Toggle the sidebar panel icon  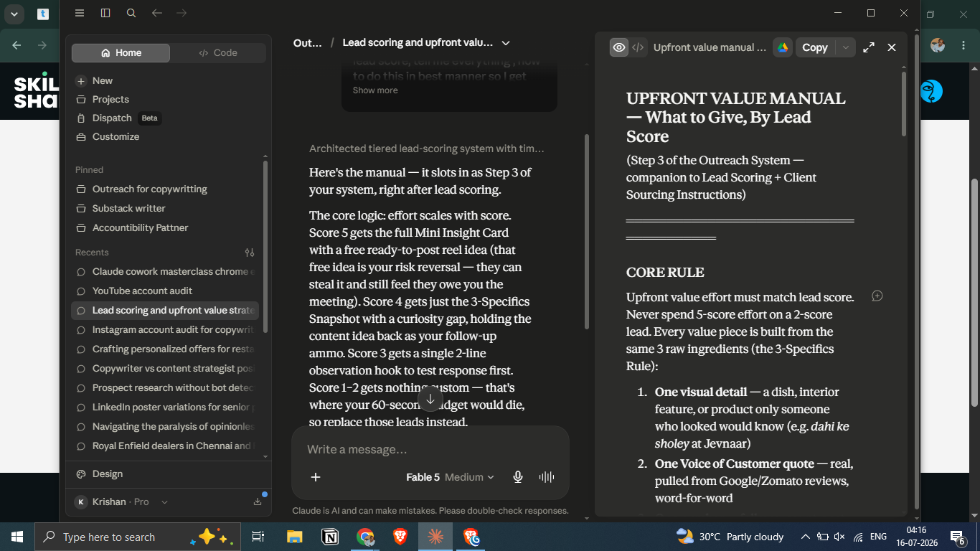click(x=105, y=13)
